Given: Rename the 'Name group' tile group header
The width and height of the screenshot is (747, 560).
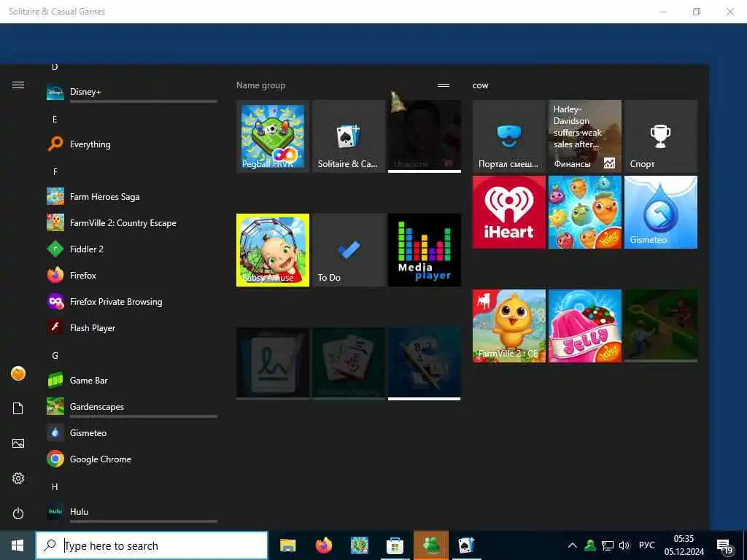Looking at the screenshot, I should click(260, 85).
